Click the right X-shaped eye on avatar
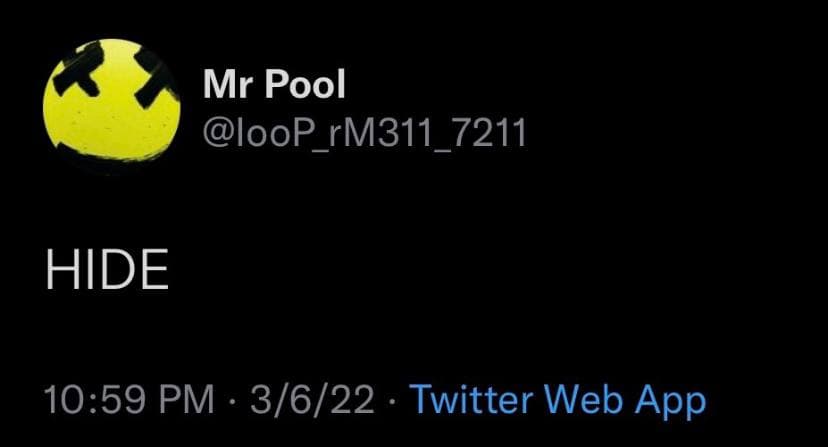The image size is (828, 447). 154,79
